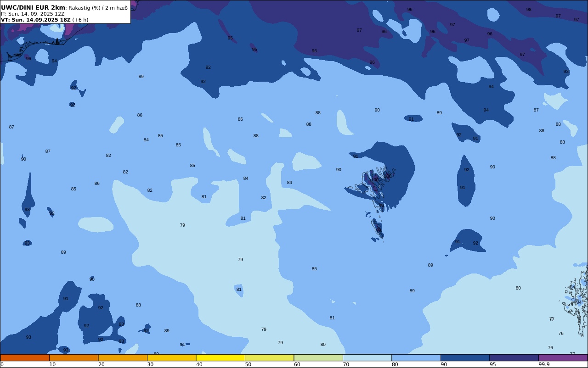
Task: Click the legend tick label 30
Action: pyautogui.click(x=150, y=364)
